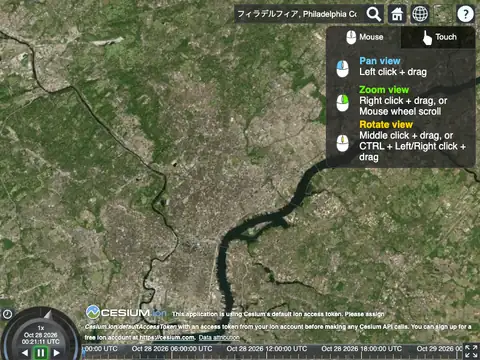
Task: Click the "Zoom view" heading
Action: [x=384, y=90]
